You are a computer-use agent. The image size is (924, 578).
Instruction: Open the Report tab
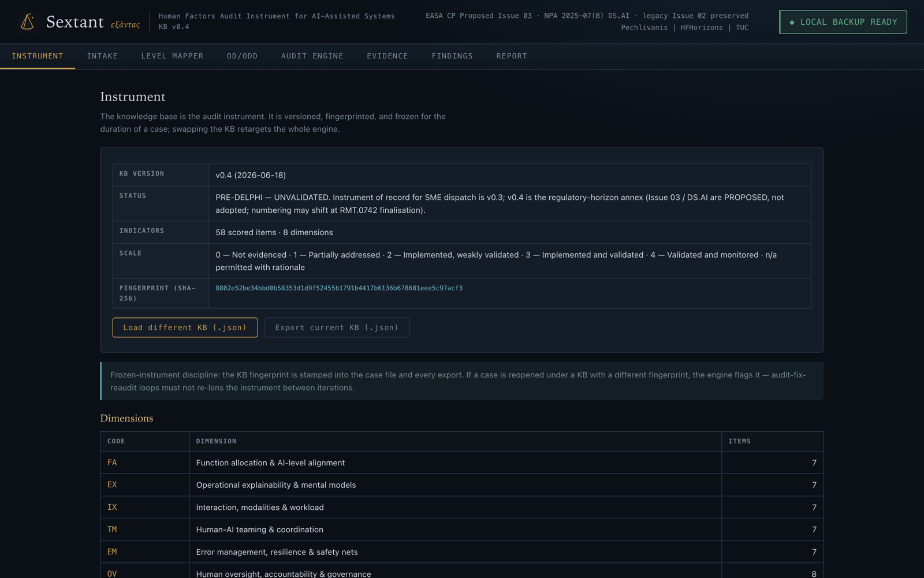[512, 56]
